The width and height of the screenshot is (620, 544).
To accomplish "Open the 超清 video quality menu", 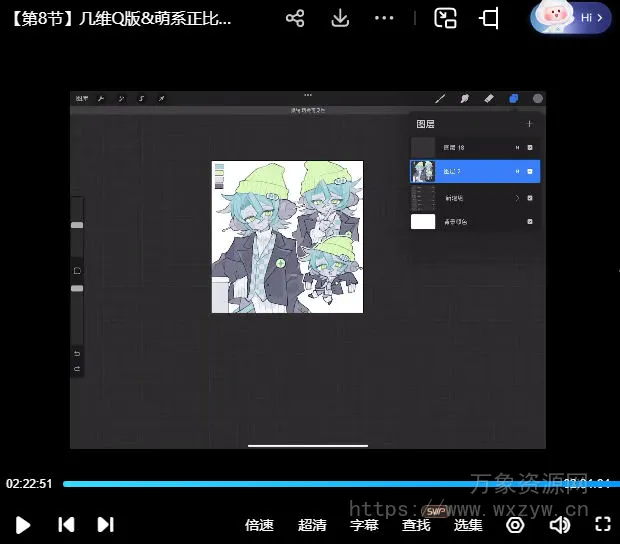I will [312, 525].
